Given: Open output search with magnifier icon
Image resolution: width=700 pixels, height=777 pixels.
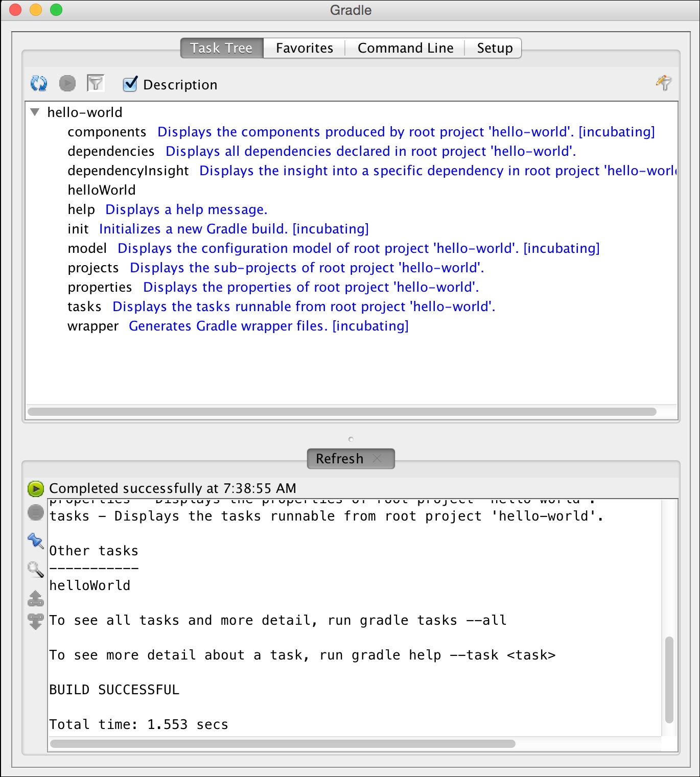Looking at the screenshot, I should [x=36, y=570].
